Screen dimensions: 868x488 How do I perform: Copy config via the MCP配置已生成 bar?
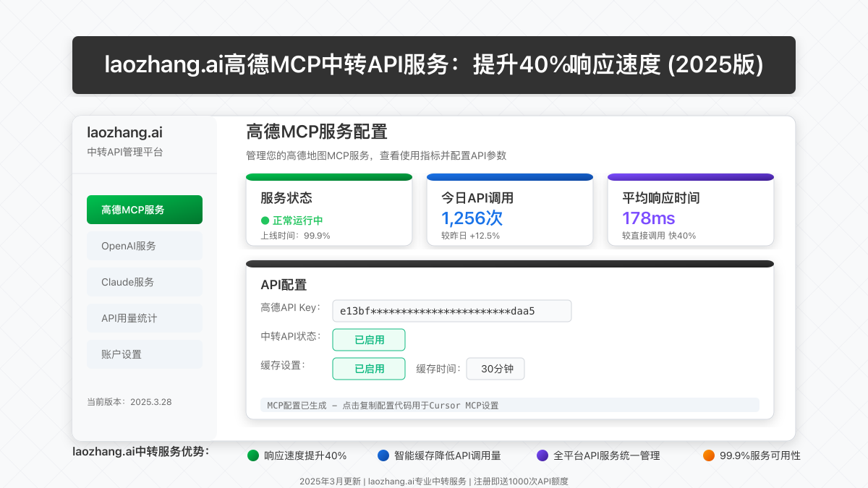(510, 405)
